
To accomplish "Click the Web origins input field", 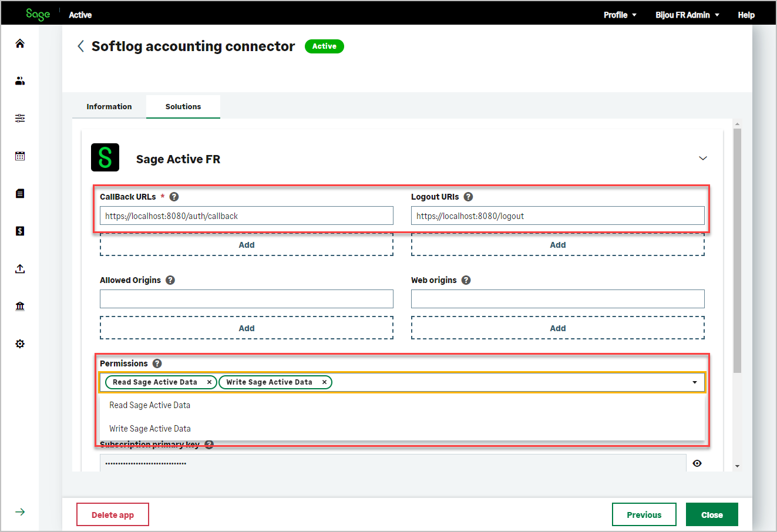I will [x=558, y=299].
